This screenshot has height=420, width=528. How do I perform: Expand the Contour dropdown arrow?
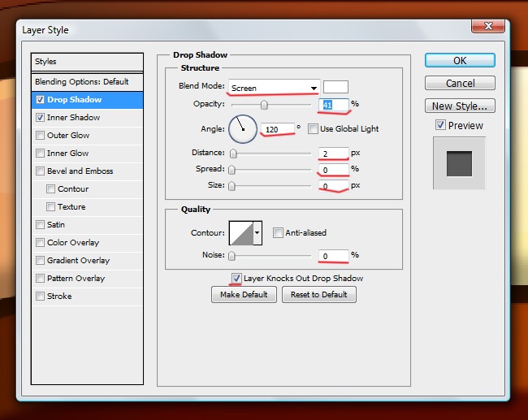coord(258,234)
